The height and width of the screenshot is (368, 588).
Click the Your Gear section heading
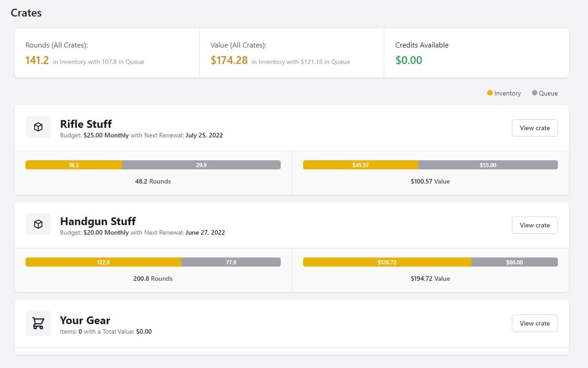click(x=85, y=320)
